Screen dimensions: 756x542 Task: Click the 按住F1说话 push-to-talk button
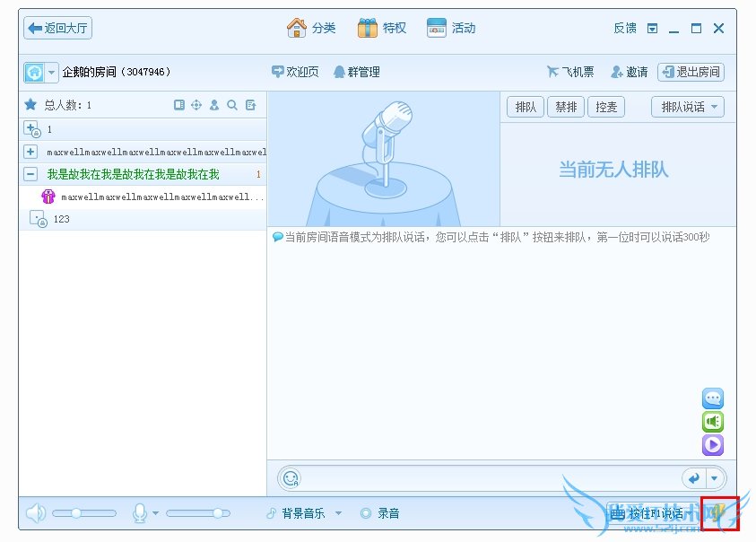pyautogui.click(x=653, y=513)
